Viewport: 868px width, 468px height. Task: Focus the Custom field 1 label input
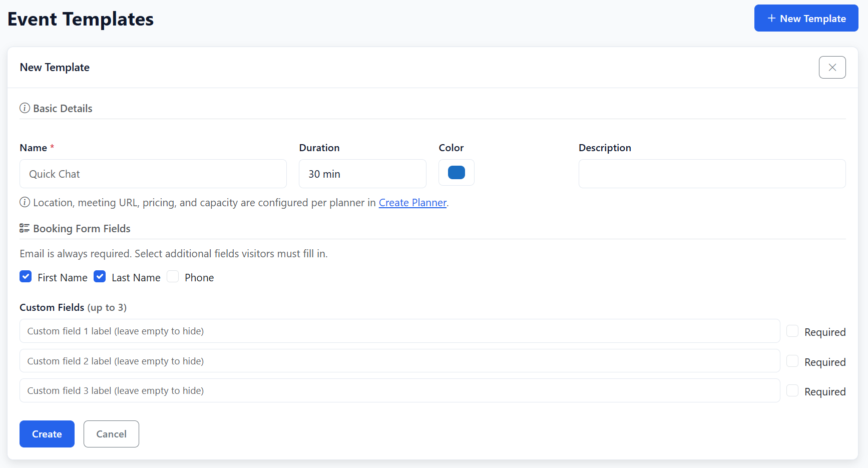(399, 331)
